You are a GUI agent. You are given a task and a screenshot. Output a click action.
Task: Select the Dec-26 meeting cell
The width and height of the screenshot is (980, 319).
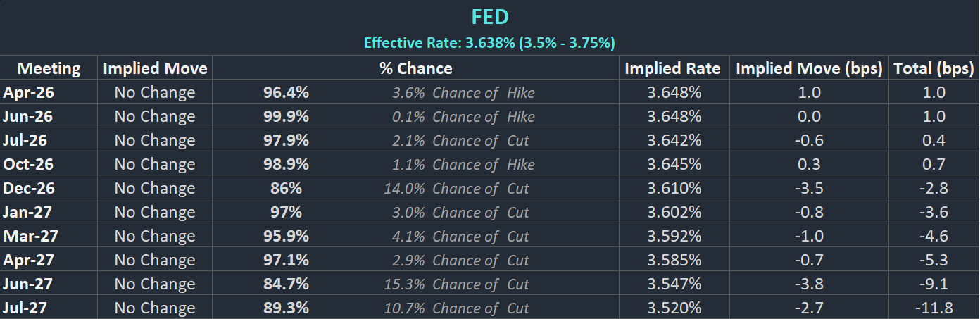(x=28, y=188)
